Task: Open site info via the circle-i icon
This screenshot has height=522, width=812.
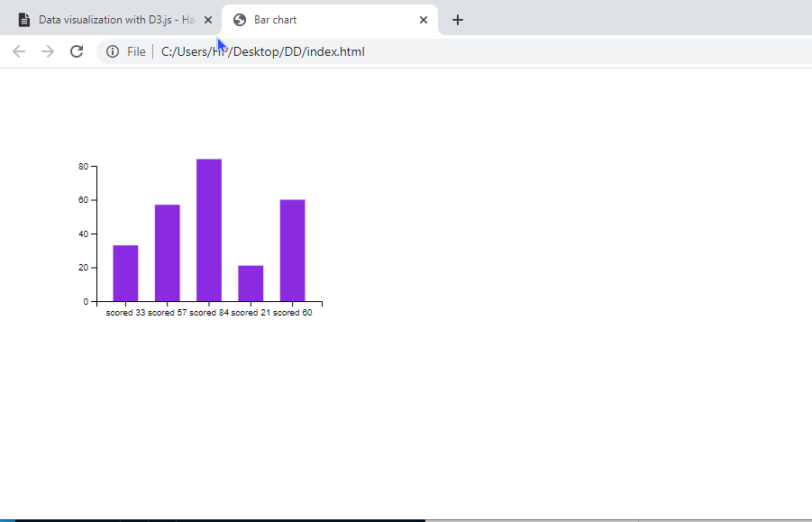Action: pyautogui.click(x=113, y=51)
